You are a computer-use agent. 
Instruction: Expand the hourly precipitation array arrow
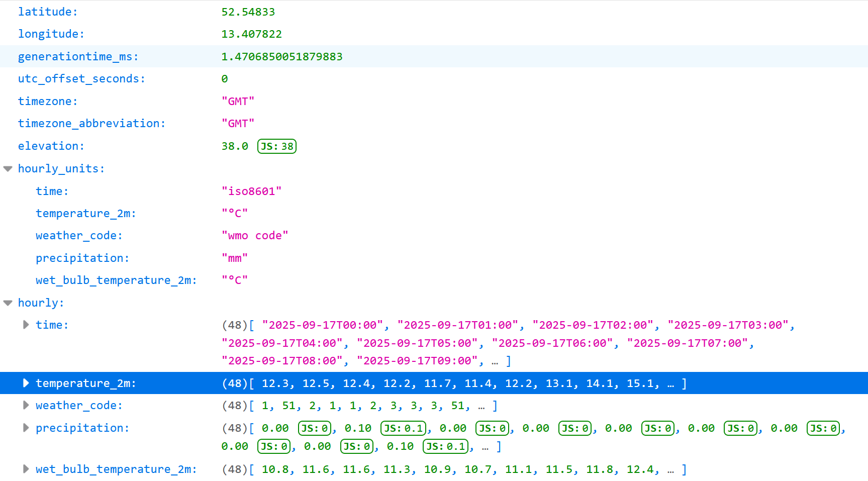[26, 428]
